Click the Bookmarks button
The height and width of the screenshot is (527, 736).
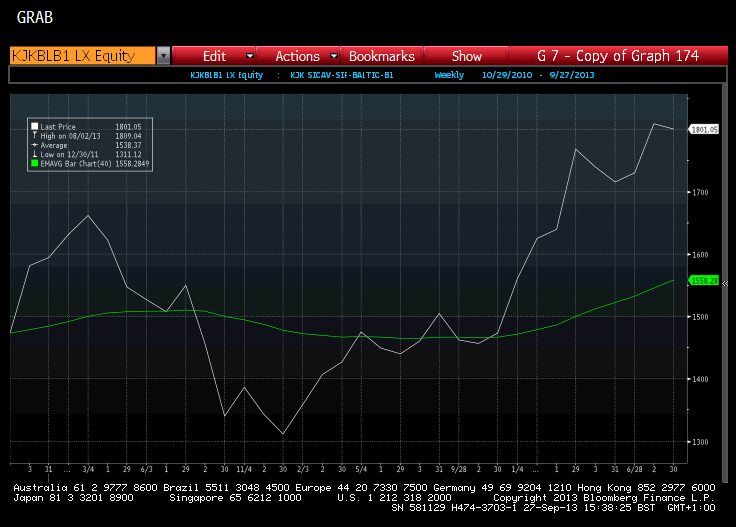click(381, 56)
